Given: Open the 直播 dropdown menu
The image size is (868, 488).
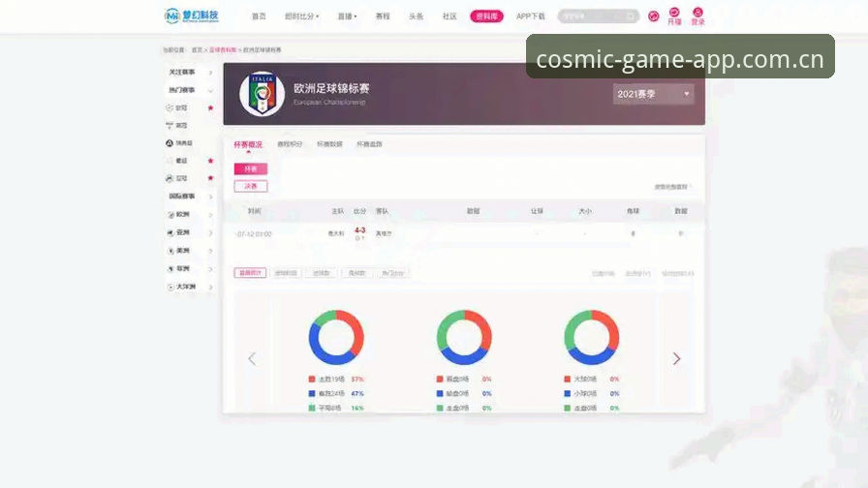Looking at the screenshot, I should coord(347,16).
